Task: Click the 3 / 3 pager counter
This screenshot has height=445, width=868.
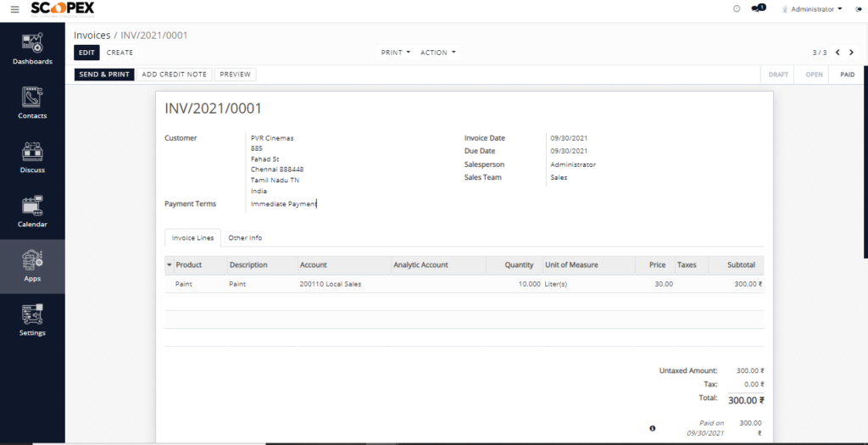Action: (x=820, y=53)
